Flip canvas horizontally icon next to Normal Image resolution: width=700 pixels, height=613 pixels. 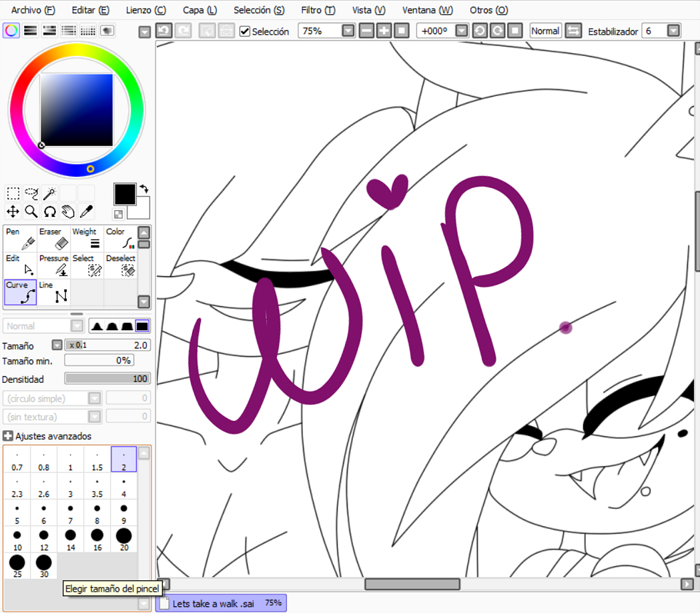(573, 31)
